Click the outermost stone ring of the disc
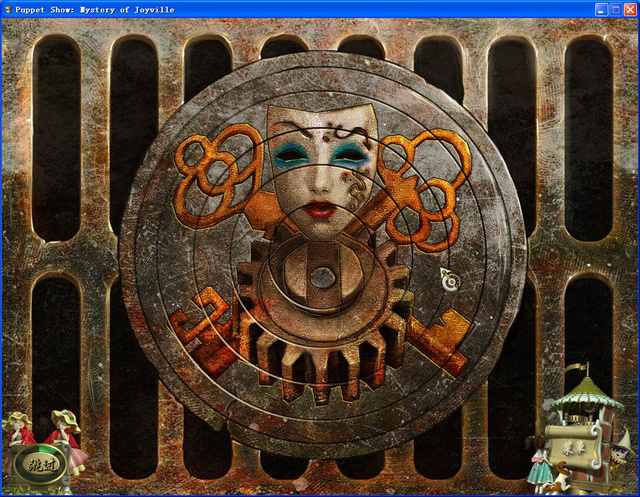Image resolution: width=640 pixels, height=497 pixels. click(x=506, y=253)
